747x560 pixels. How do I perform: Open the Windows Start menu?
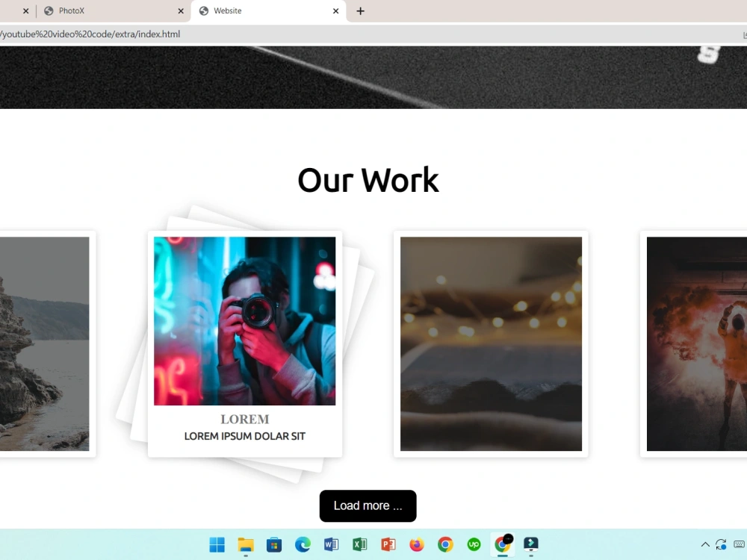pyautogui.click(x=217, y=544)
